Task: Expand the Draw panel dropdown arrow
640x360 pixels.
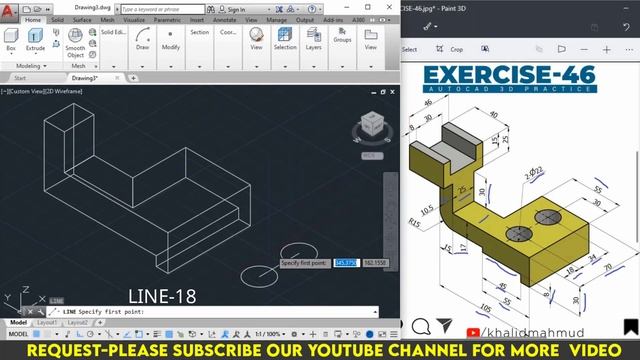Action: coord(142,67)
